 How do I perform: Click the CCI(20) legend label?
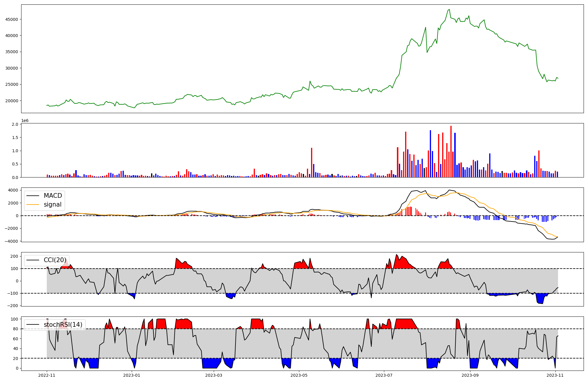55,260
